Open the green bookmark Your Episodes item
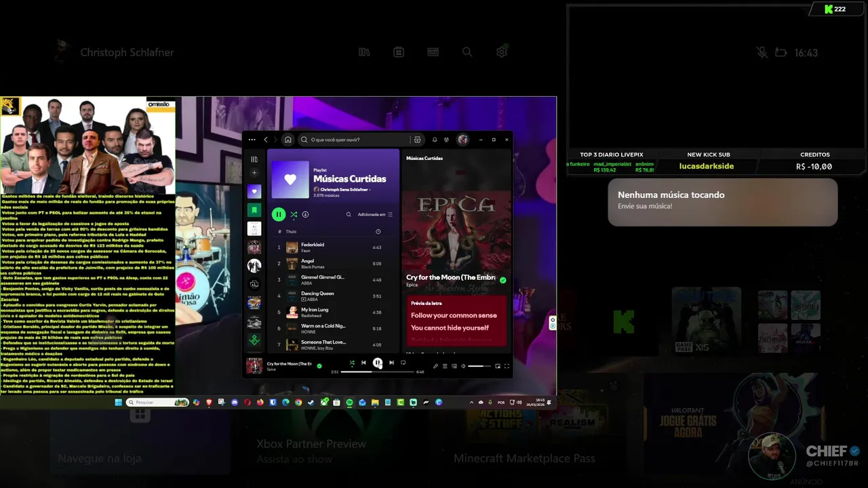Viewport: 868px width, 488px height. (x=254, y=210)
